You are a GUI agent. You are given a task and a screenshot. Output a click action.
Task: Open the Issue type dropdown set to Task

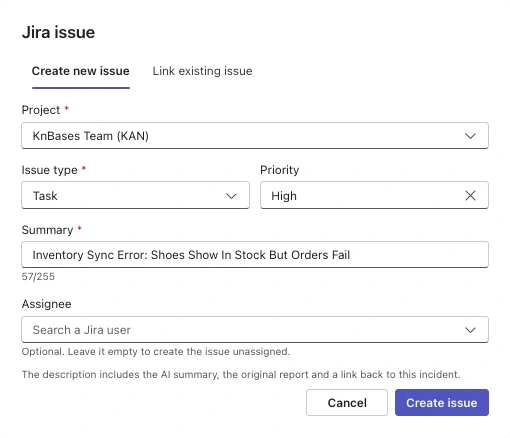tap(135, 195)
